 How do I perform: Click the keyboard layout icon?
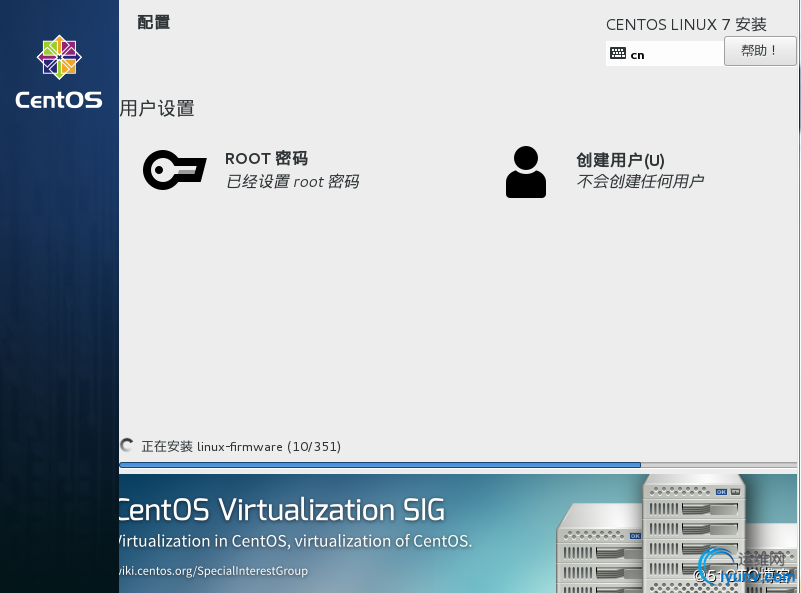[x=618, y=53]
